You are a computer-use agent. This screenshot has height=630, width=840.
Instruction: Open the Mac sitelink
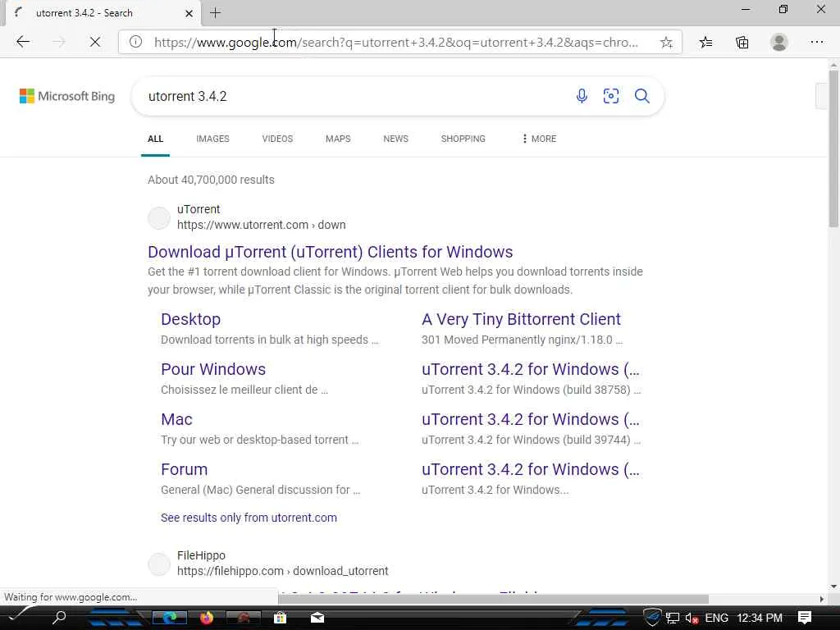(177, 419)
